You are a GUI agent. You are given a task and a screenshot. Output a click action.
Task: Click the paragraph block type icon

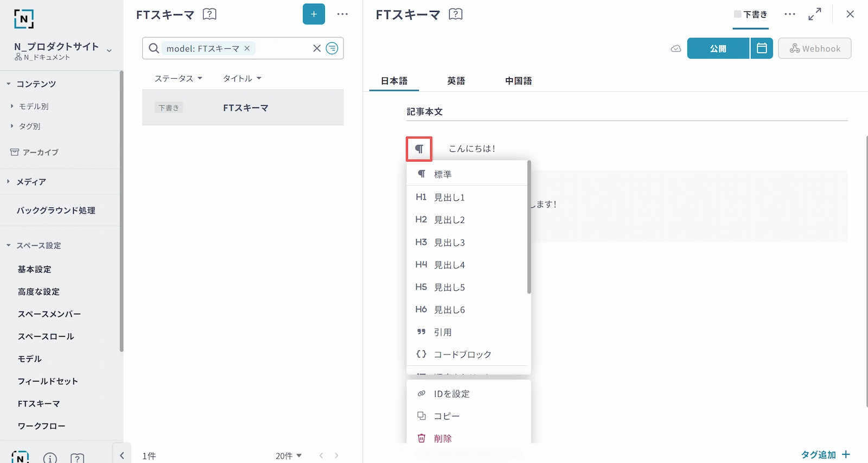419,149
